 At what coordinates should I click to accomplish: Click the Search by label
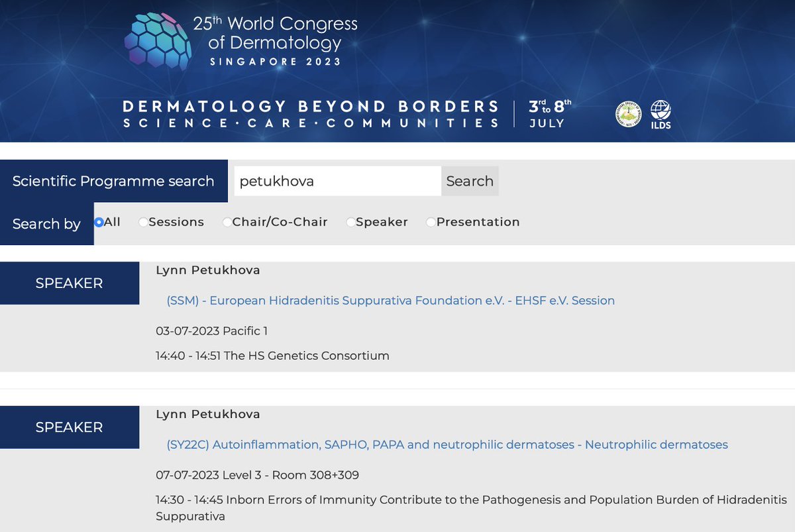pyautogui.click(x=46, y=224)
